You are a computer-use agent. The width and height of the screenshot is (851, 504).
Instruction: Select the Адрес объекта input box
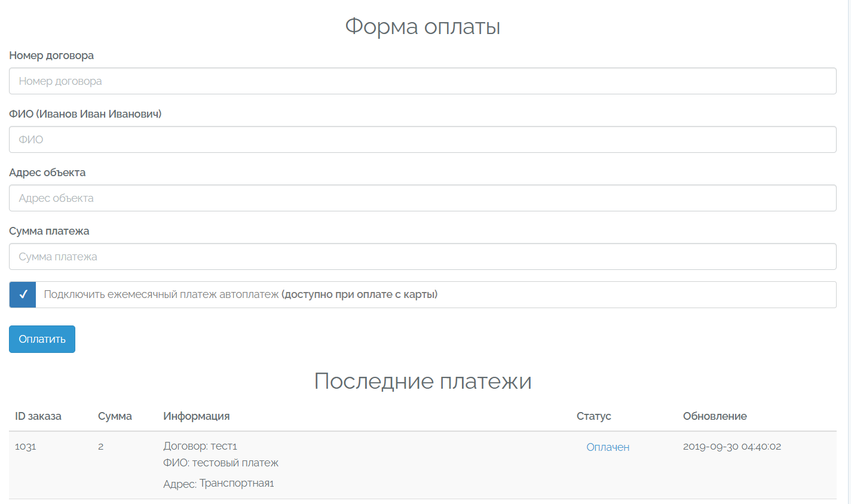(422, 198)
